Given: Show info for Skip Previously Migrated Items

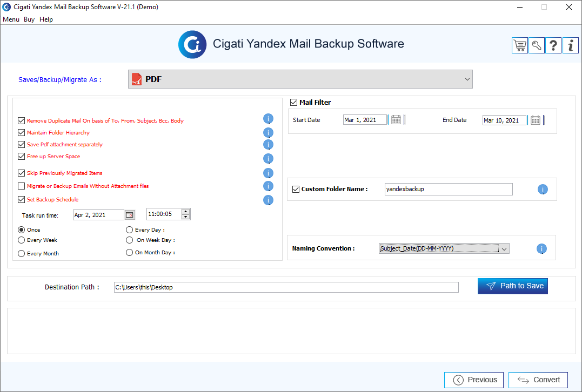Looking at the screenshot, I should point(269,173).
